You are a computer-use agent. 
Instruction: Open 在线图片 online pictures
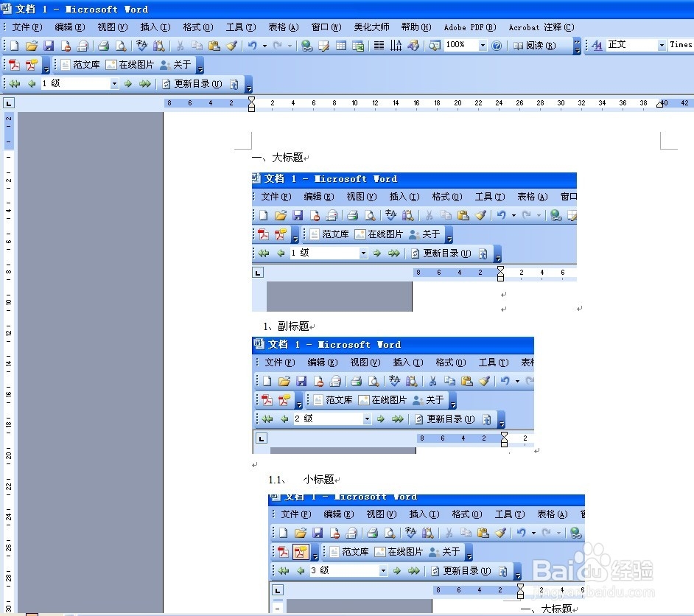click(130, 65)
